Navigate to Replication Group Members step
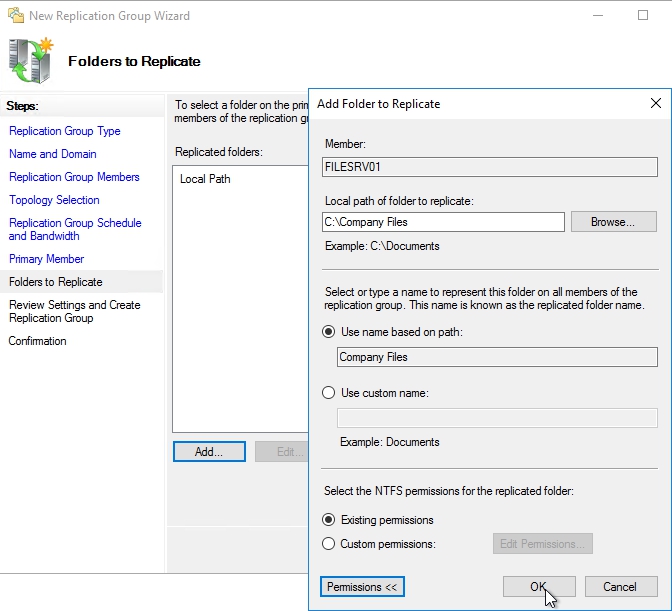The image size is (672, 611). 74,177
